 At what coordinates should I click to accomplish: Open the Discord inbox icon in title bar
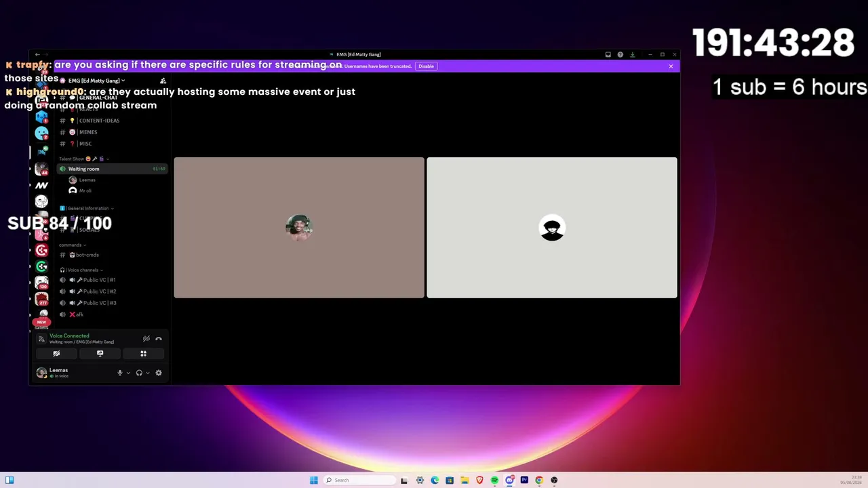coord(608,55)
